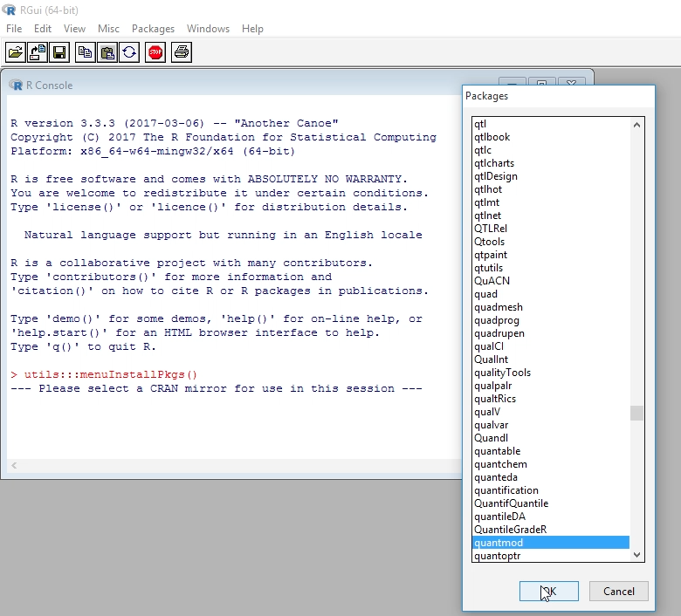Open the Help menu
The image size is (681, 616).
click(252, 29)
